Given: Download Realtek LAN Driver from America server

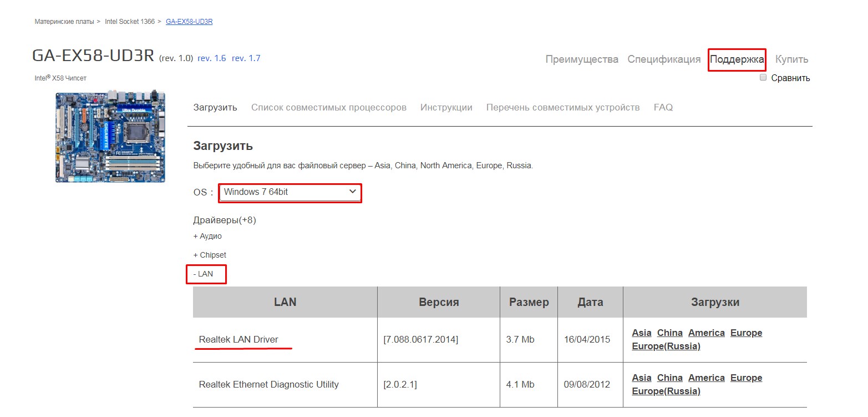Looking at the screenshot, I should pos(707,333).
